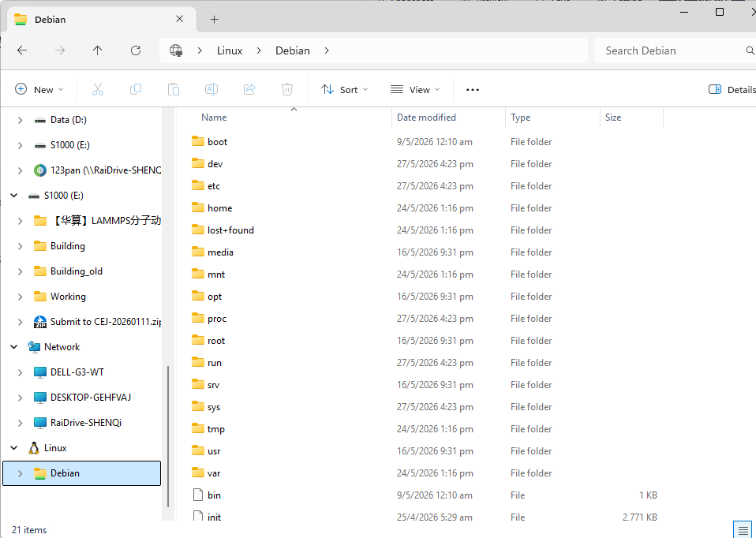Click the Copy icon in toolbar
Image resolution: width=756 pixels, height=538 pixels.
(x=136, y=89)
